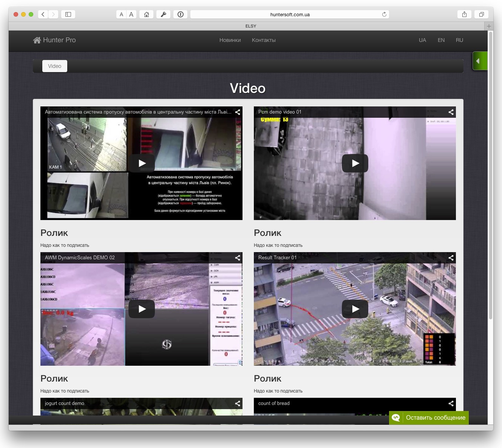The width and height of the screenshot is (502, 448).
Task: Reload the page in the address bar
Action: 384,14
